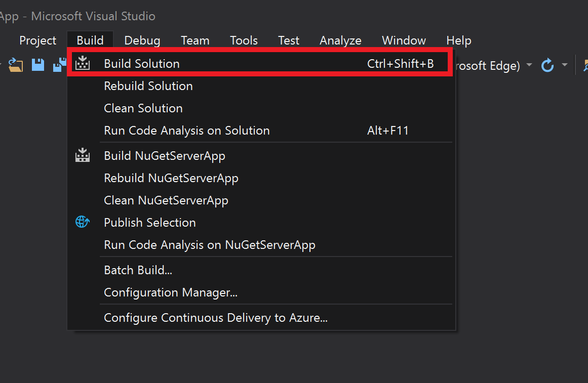This screenshot has height=383, width=588.
Task: Select Rebuild NuGetServerApp menu entry
Action: [261, 178]
